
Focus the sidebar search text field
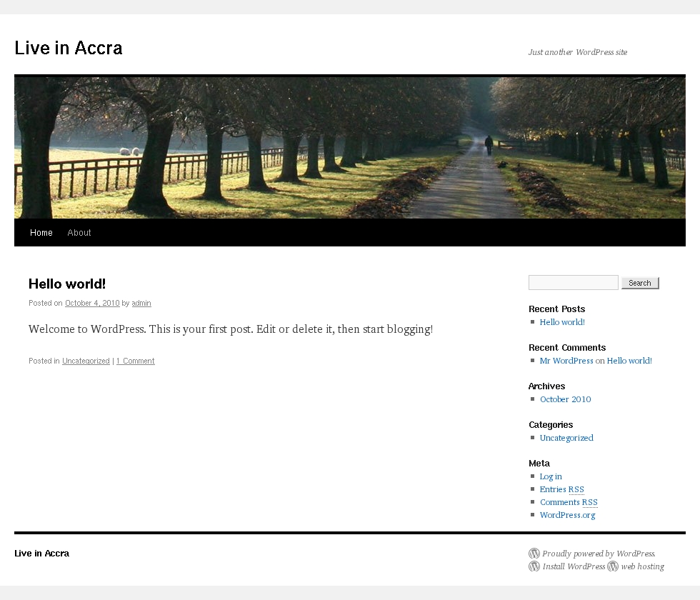click(x=573, y=283)
